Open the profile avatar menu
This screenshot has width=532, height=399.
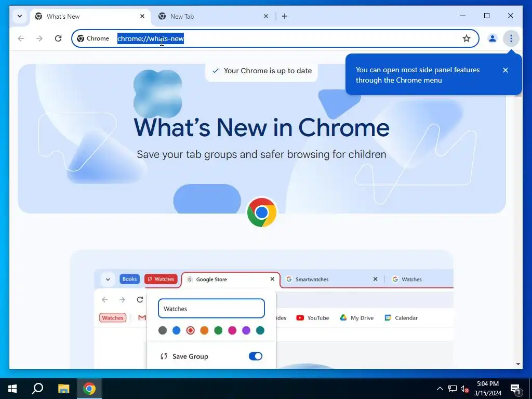point(493,38)
